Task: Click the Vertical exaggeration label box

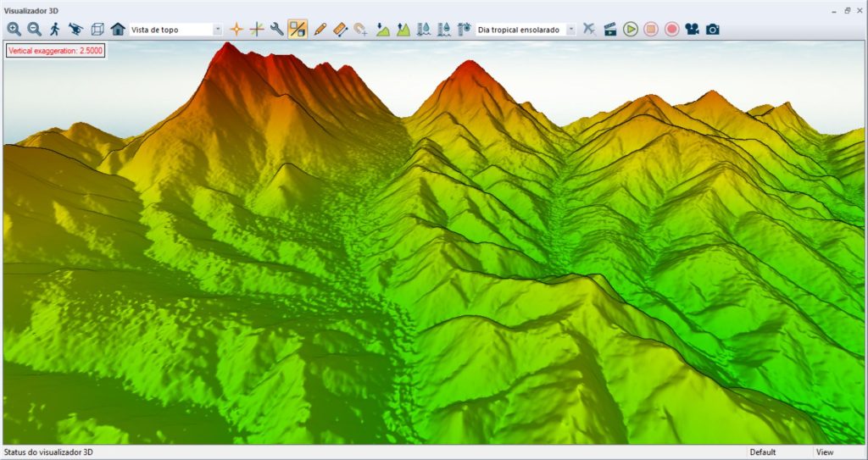Action: (54, 51)
